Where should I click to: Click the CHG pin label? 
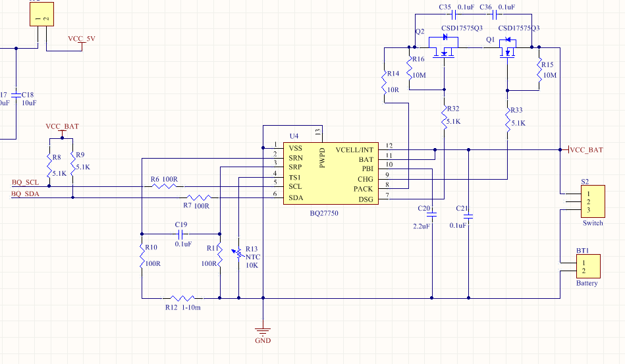(366, 180)
